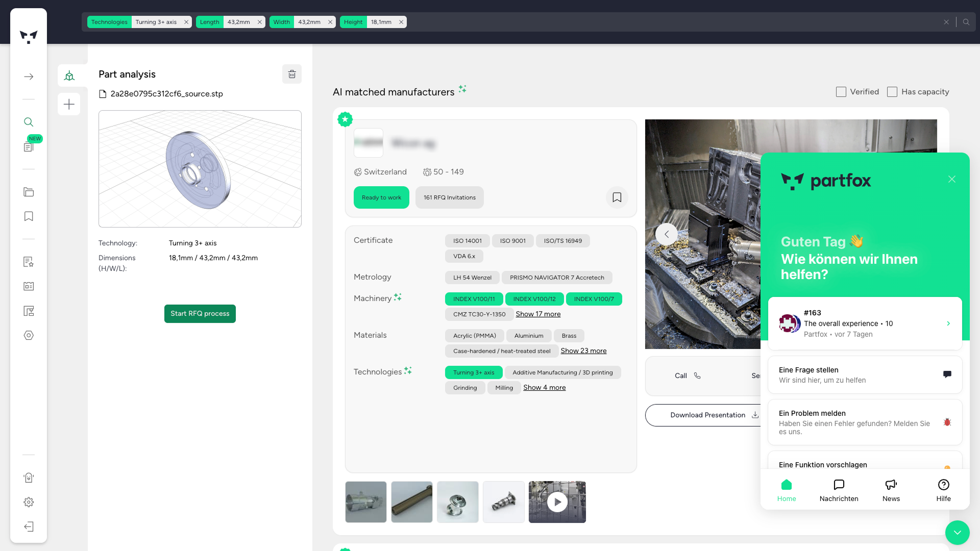Viewport: 980px width, 551px height.
Task: Remove the Height 18,1mm filter
Action: pos(401,22)
